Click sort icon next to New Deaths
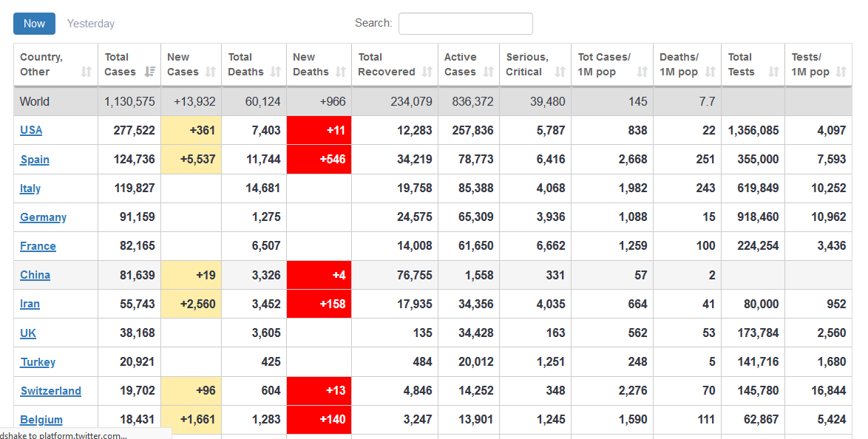 coord(341,72)
